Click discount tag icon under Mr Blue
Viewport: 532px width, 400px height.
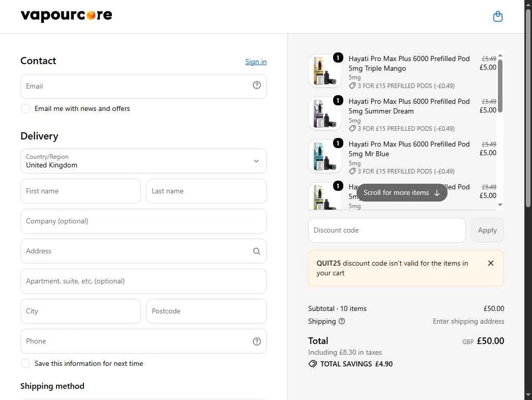click(x=352, y=172)
